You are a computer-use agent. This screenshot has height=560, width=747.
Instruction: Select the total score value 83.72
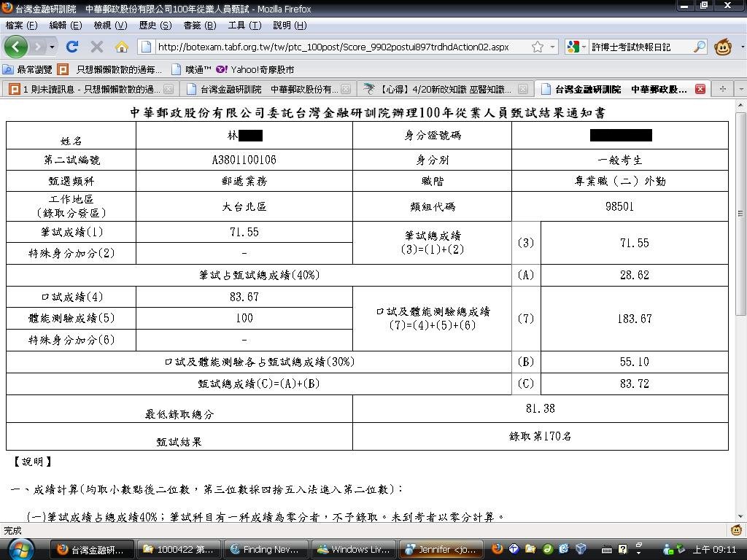(634, 384)
